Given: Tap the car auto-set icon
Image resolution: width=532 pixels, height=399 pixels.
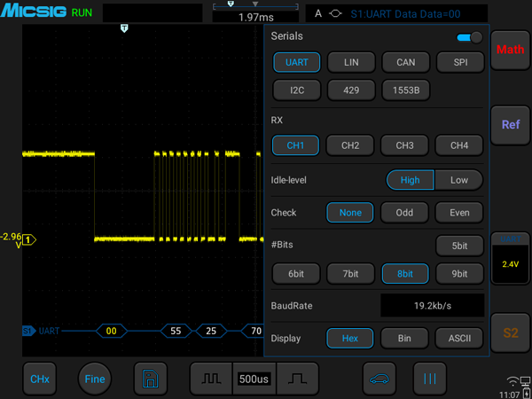Looking at the screenshot, I should click(379, 379).
